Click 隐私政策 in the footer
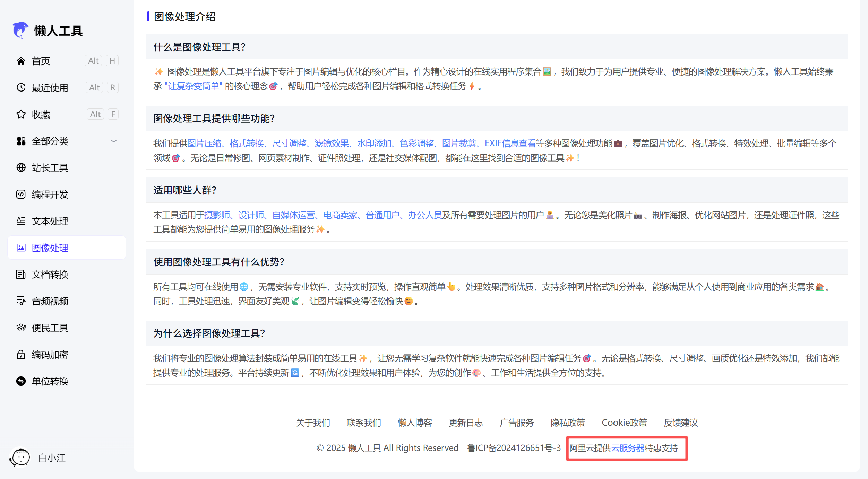Viewport: 868px width, 479px height. point(568,423)
